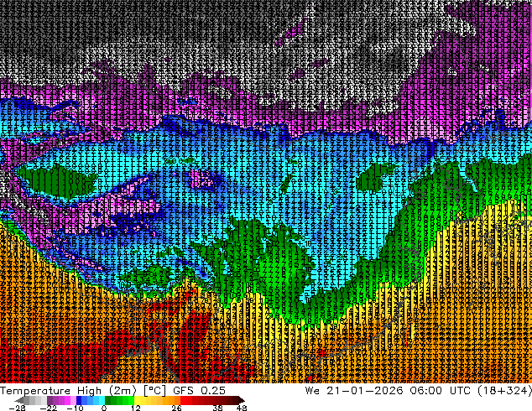Click the dark blue legend swatch above -10
Viewport: 532px width, 411px height.
click(79, 400)
